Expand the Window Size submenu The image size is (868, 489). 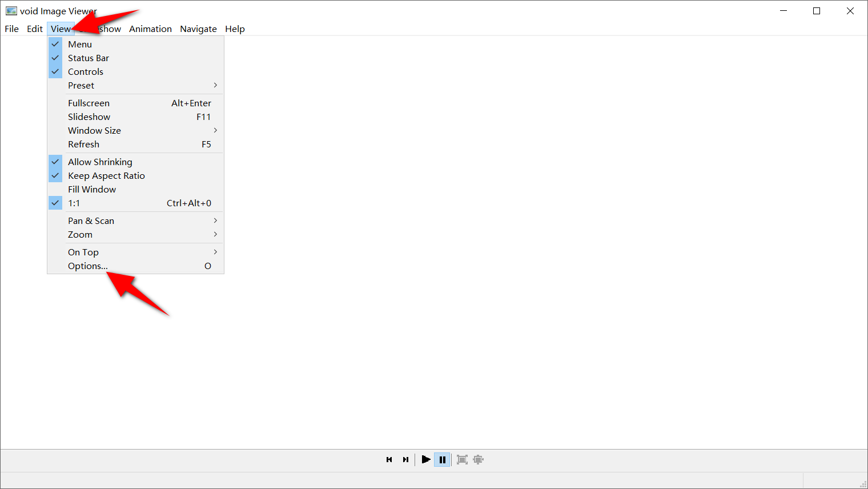[x=94, y=130]
